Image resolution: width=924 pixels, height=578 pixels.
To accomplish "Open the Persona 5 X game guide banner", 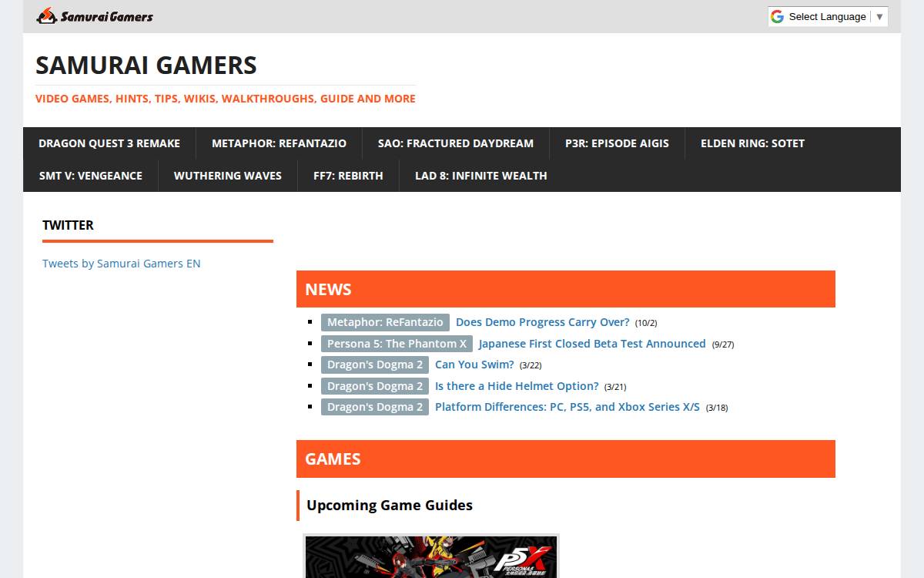I will [431, 556].
